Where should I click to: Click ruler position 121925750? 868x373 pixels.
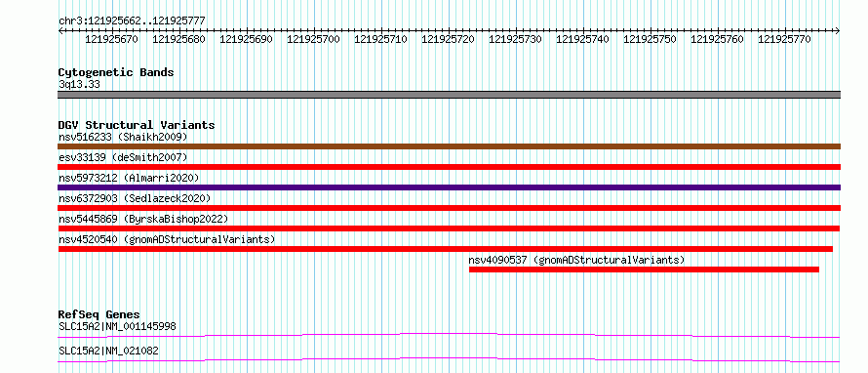(650, 40)
